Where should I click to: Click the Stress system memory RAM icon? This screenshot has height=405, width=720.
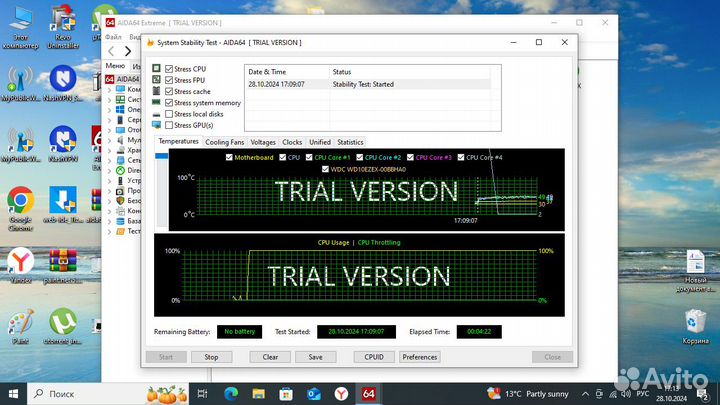[157, 102]
